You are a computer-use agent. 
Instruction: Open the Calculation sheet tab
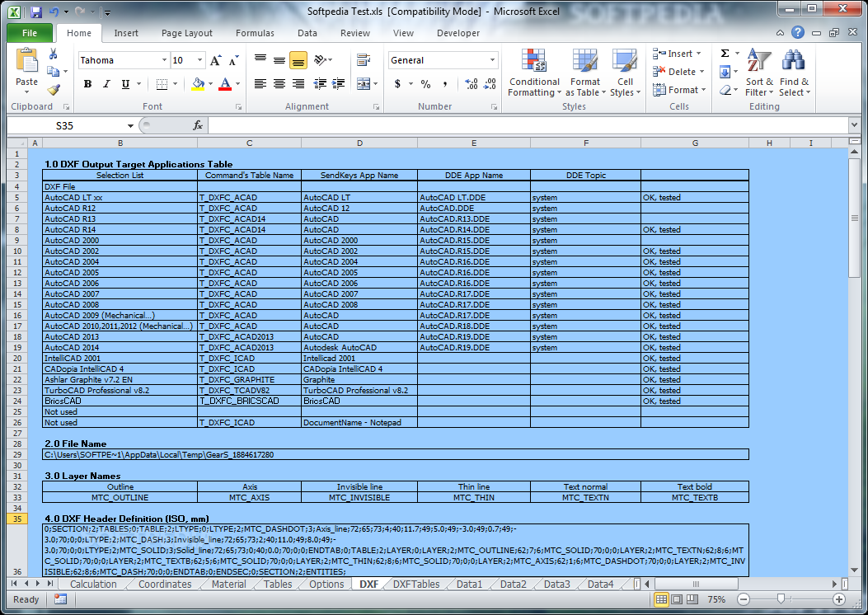[x=93, y=584]
